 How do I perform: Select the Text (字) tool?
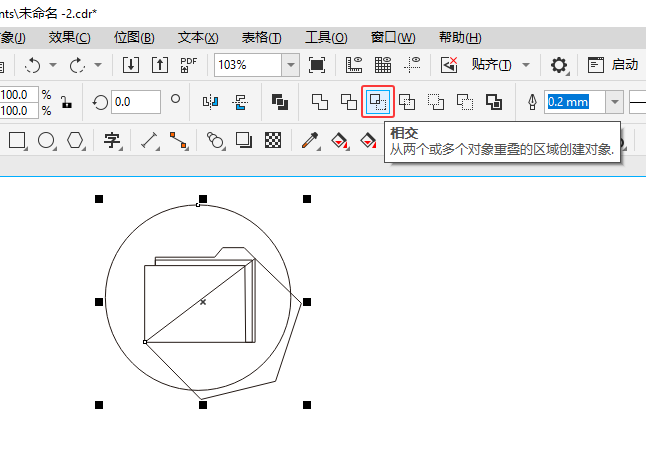[x=112, y=140]
